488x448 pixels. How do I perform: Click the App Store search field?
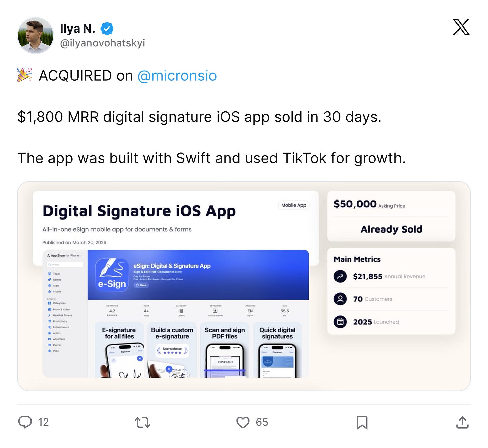(65, 265)
